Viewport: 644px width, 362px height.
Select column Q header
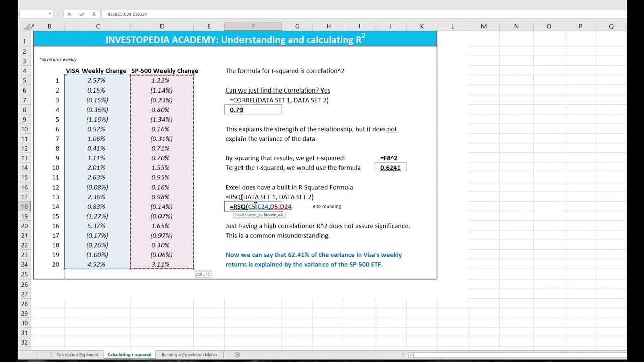(x=611, y=26)
